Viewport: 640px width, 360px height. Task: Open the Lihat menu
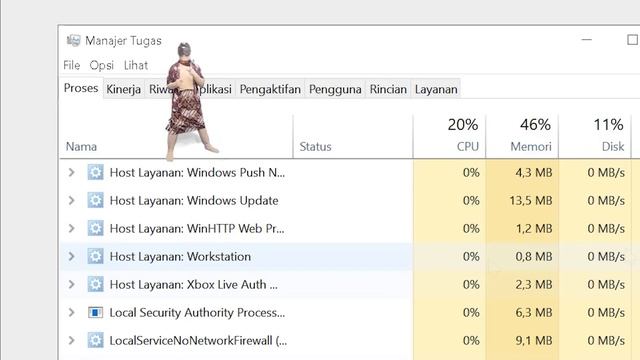pyautogui.click(x=136, y=65)
